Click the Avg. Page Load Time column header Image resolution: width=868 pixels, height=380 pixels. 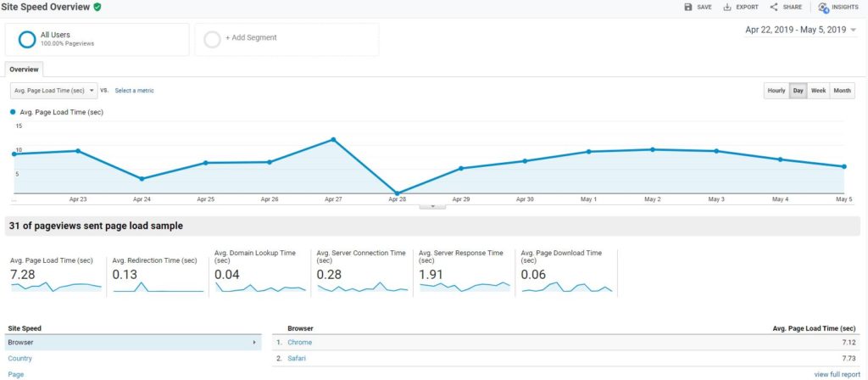click(814, 328)
